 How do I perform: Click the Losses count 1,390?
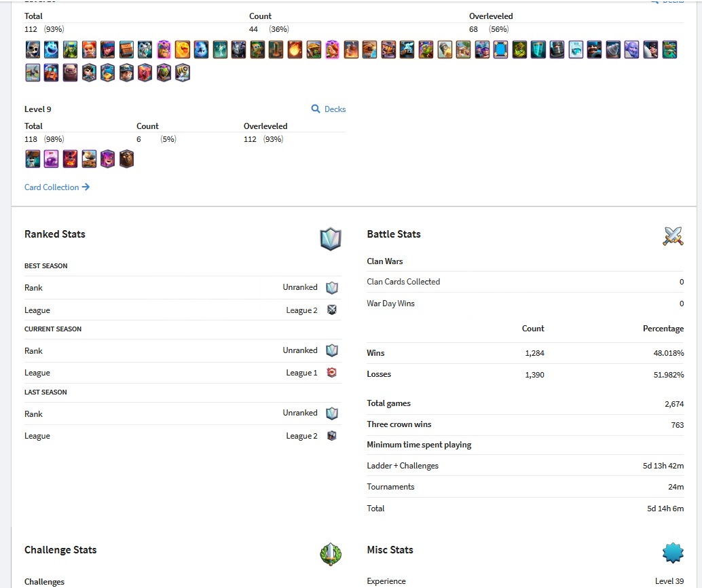534,374
